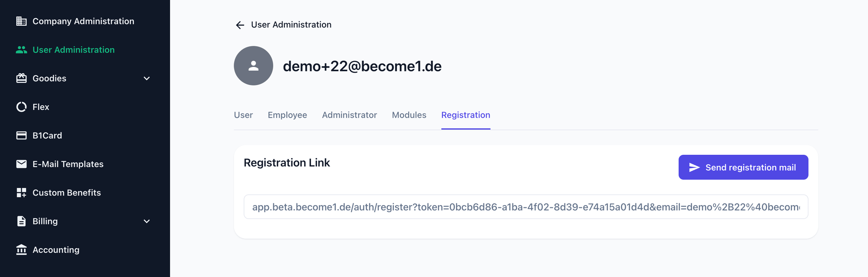Click the E-Mail Templates envelope icon
The height and width of the screenshot is (277, 868).
[21, 164]
